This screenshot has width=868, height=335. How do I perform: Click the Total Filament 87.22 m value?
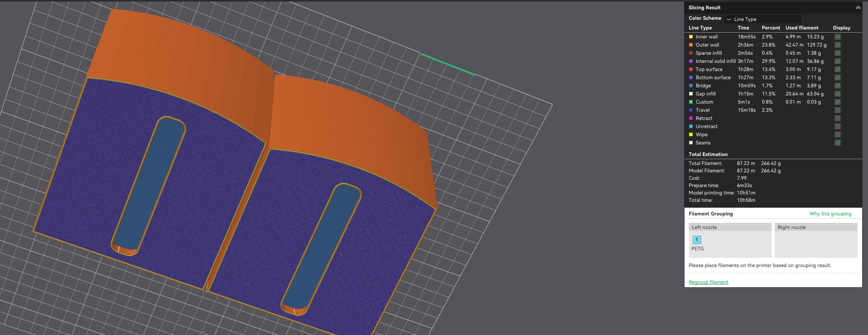(746, 163)
